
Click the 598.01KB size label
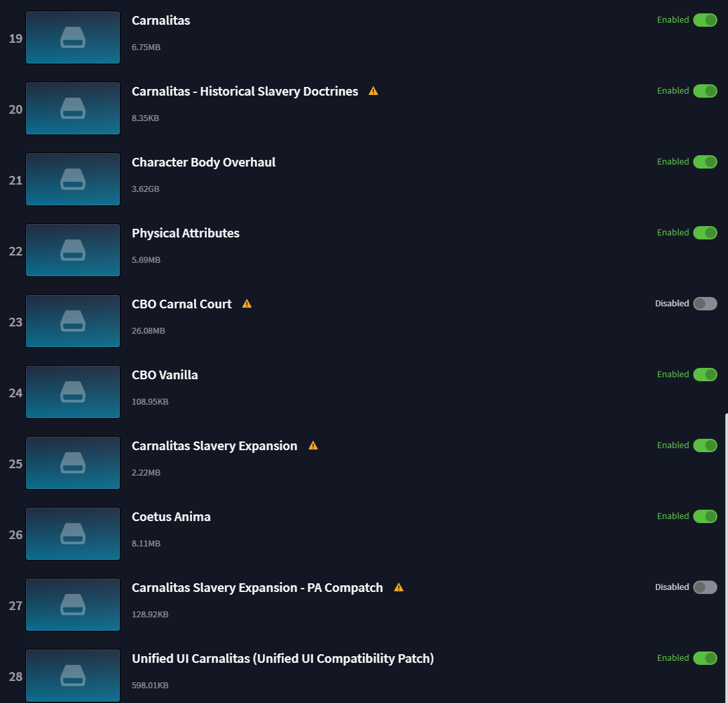(x=150, y=686)
